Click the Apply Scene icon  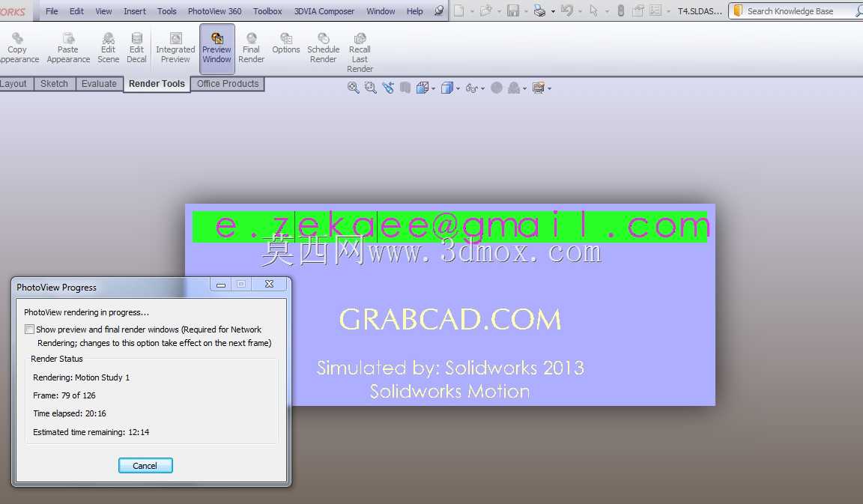click(513, 88)
